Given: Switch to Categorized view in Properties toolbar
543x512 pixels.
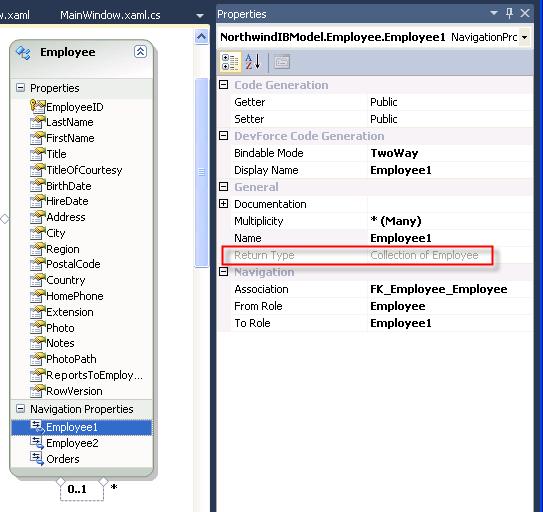Looking at the screenshot, I should click(230, 62).
